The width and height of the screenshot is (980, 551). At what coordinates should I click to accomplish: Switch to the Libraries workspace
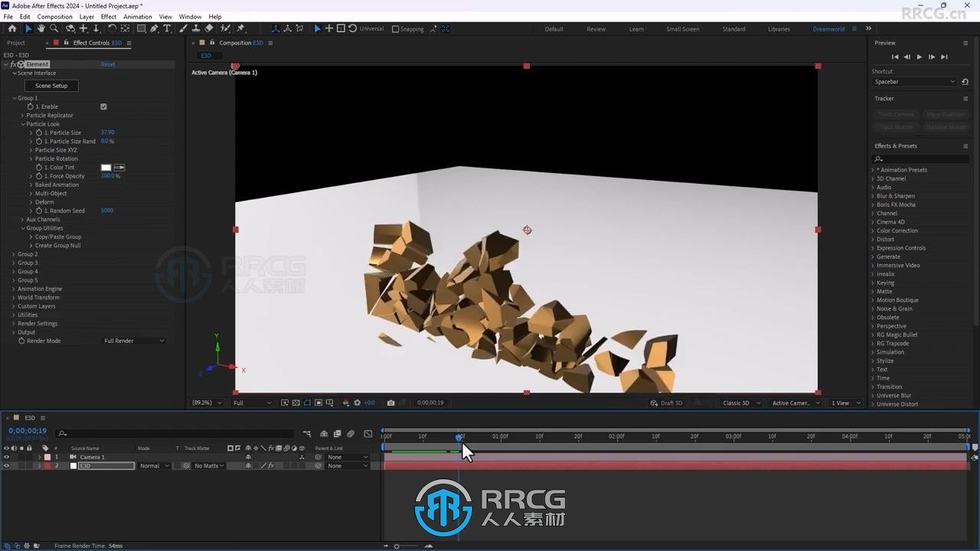(x=779, y=29)
